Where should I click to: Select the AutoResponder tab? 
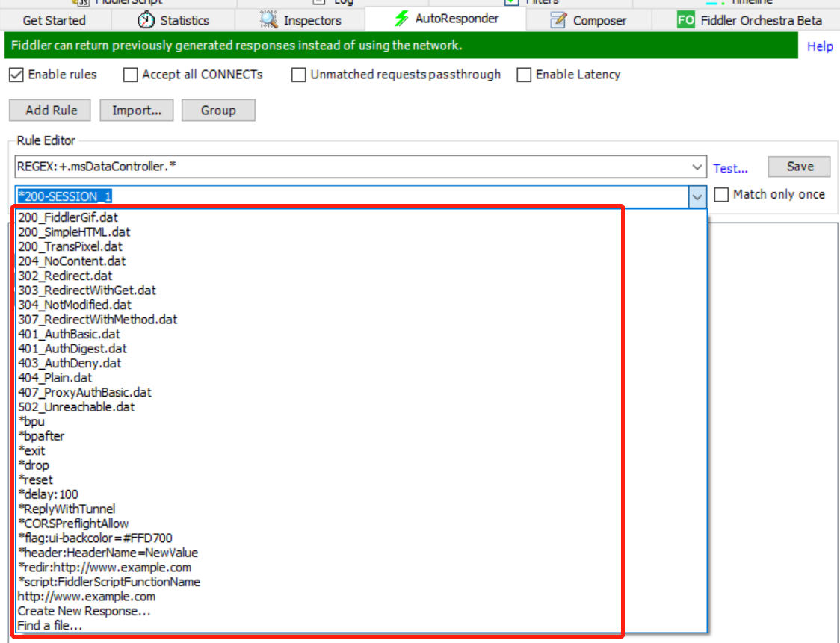click(x=445, y=19)
